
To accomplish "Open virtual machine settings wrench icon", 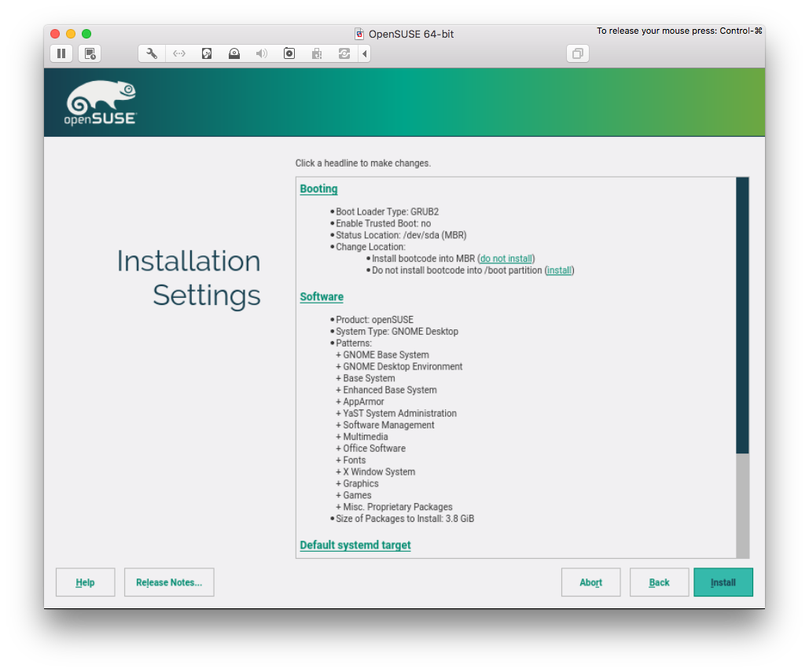I will [x=152, y=53].
